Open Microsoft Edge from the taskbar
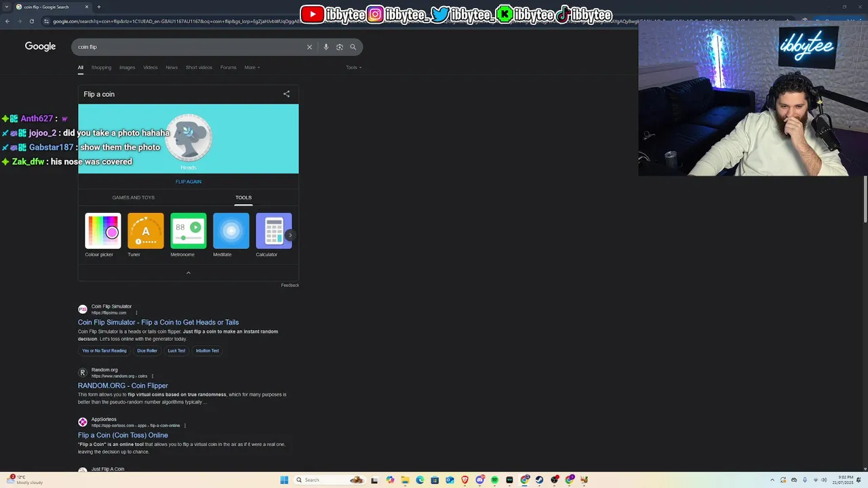Image resolution: width=868 pixels, height=488 pixels. [x=420, y=480]
